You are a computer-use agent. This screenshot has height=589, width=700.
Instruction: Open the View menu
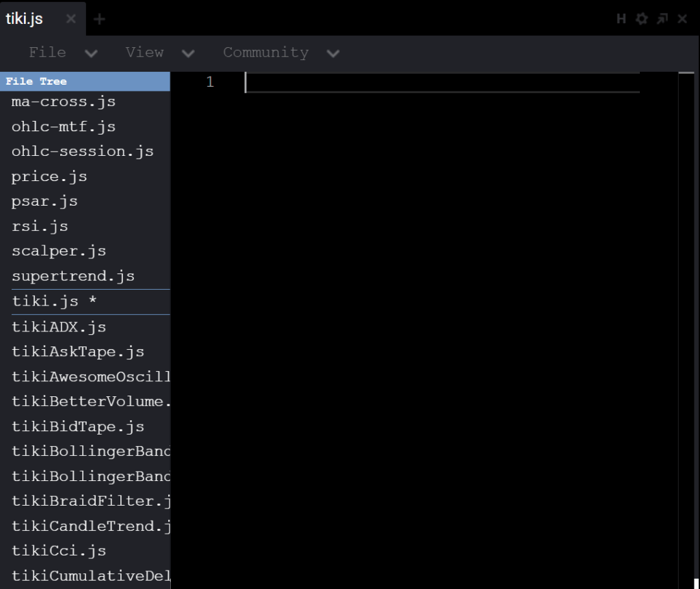[x=145, y=52]
